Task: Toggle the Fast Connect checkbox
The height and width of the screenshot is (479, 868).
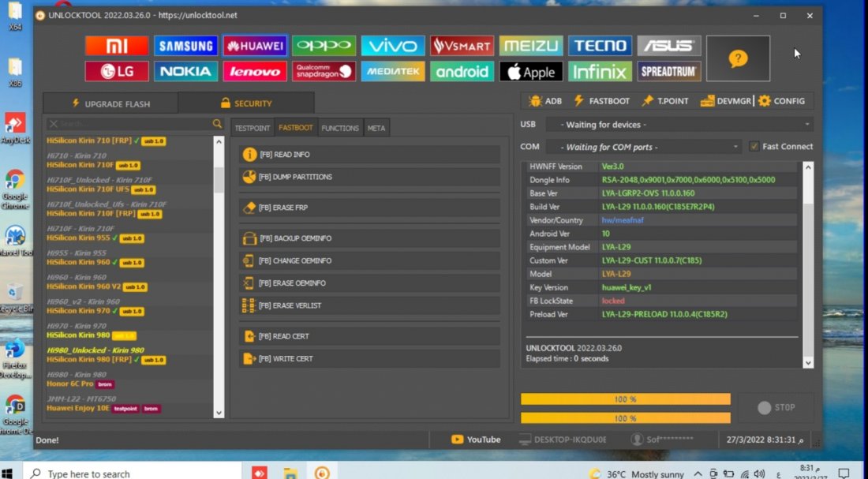Action: (x=754, y=146)
